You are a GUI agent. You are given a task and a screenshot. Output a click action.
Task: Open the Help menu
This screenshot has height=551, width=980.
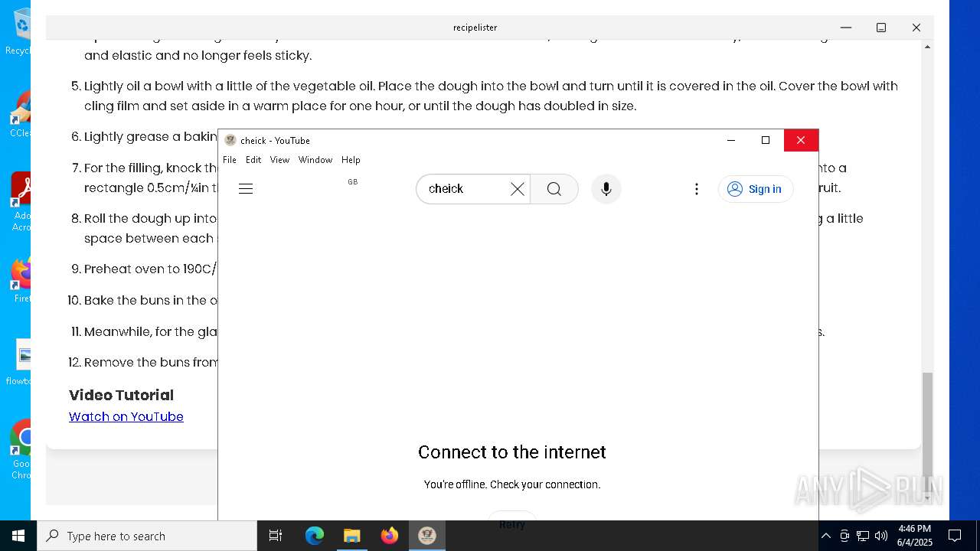click(x=351, y=160)
